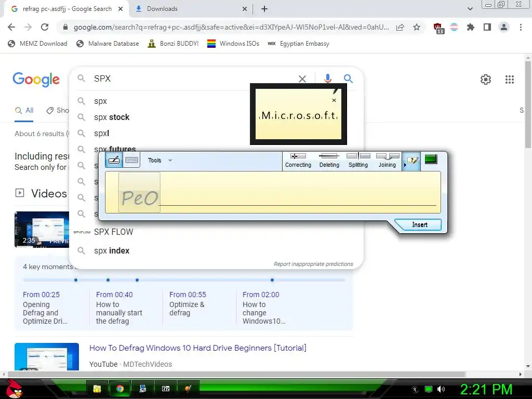
Task: Close the Microsoft yellow note popup
Action: [334, 100]
